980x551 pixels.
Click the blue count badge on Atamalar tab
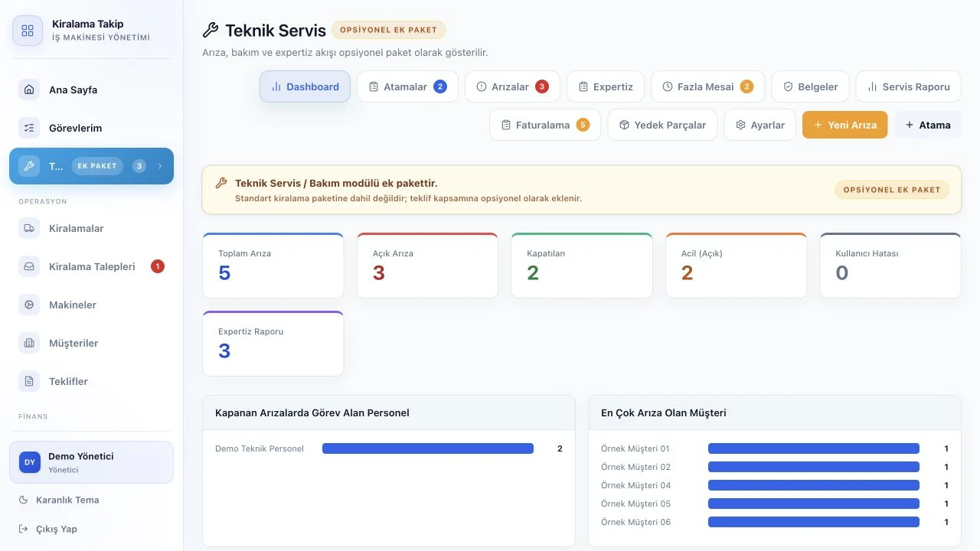tap(440, 86)
